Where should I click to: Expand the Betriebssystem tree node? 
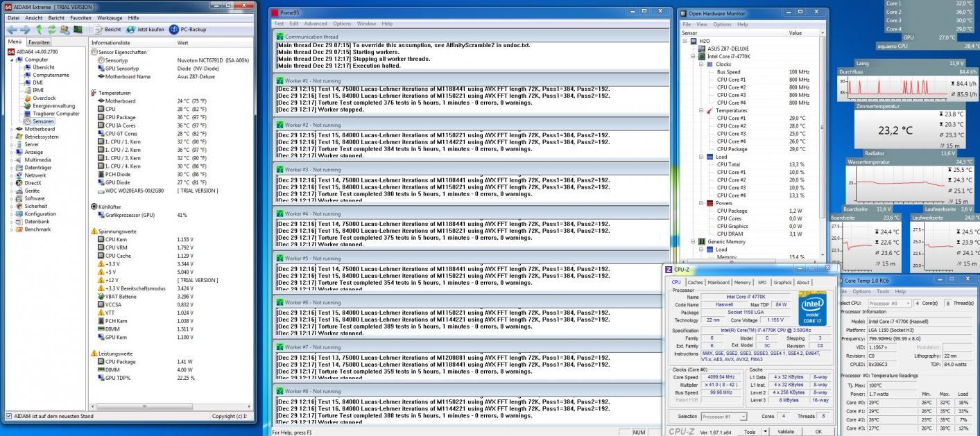pos(11,137)
